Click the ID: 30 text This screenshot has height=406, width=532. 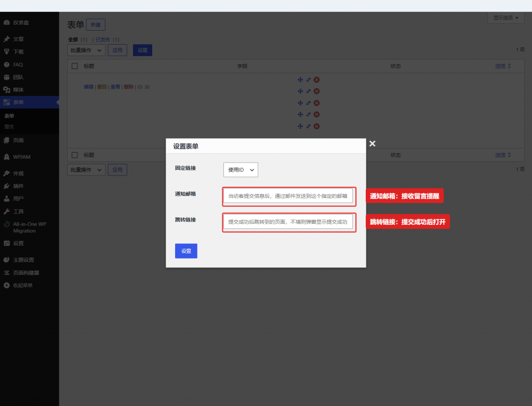pos(143,87)
